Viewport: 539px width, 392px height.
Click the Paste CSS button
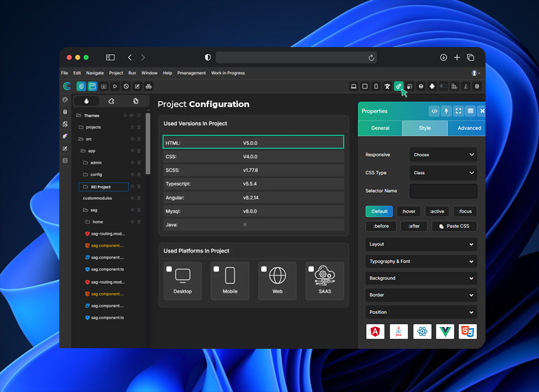point(454,226)
